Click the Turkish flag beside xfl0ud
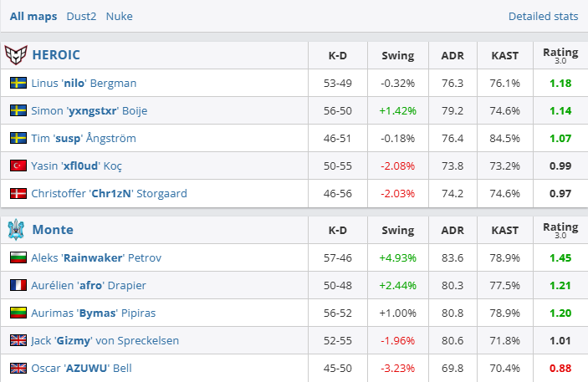 click(x=18, y=166)
